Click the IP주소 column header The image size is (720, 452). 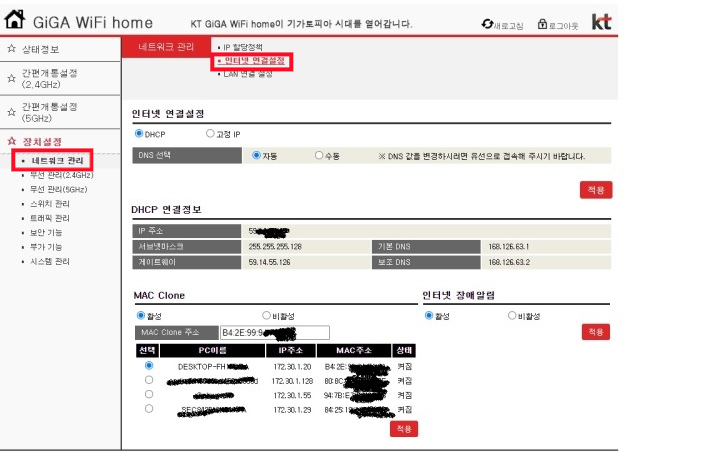(x=291, y=350)
